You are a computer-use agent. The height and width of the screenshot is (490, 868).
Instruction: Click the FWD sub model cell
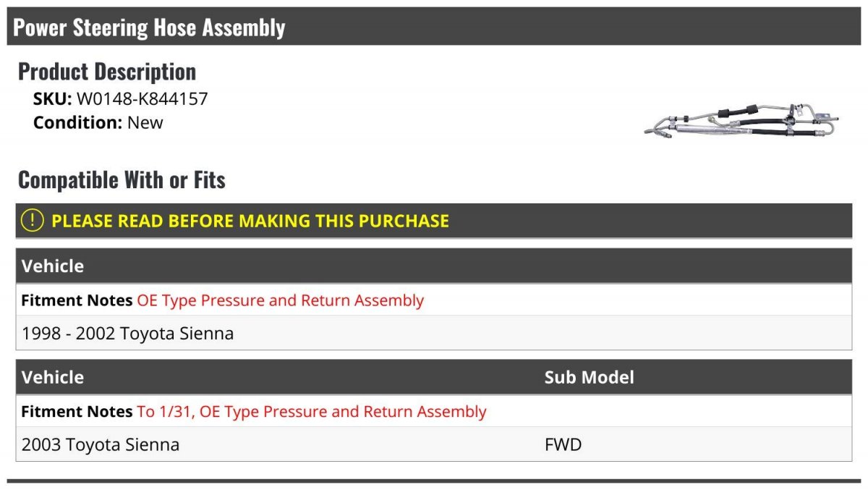[563, 444]
